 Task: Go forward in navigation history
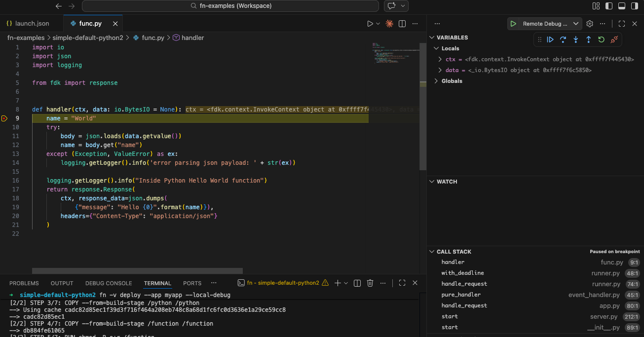72,6
